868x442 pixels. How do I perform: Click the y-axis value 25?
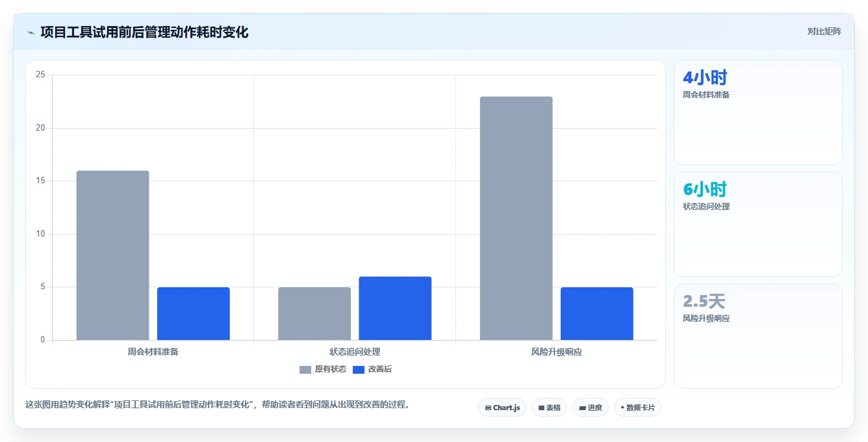[x=40, y=75]
